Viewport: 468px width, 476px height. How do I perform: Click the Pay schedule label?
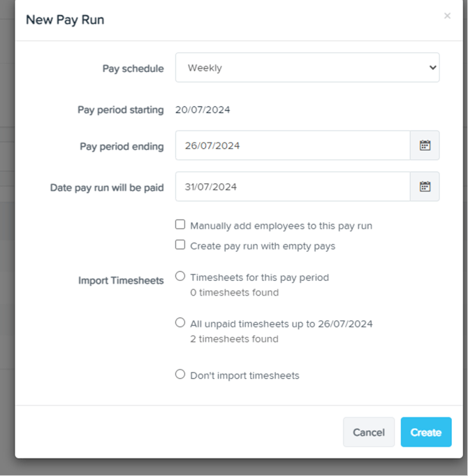(133, 68)
